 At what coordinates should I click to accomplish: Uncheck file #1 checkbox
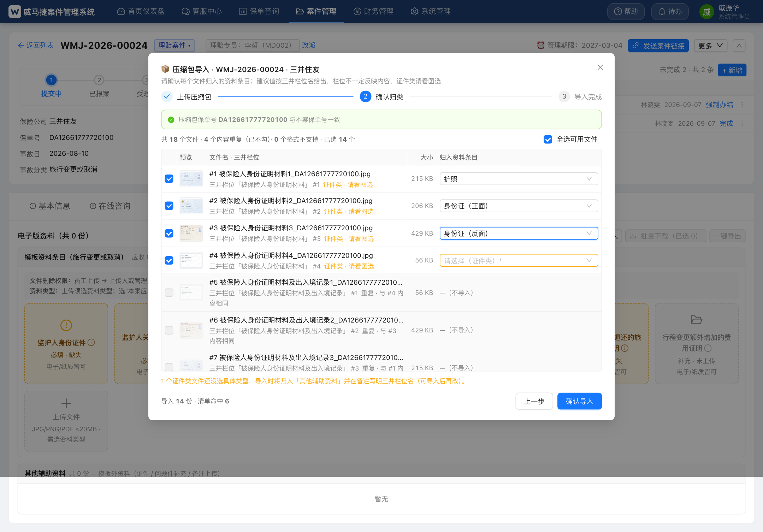pyautogui.click(x=169, y=179)
